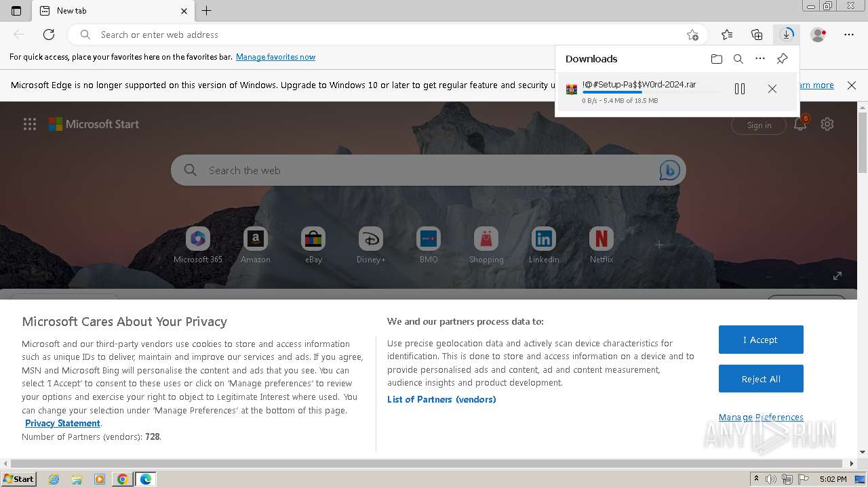The height and width of the screenshot is (488, 868).
Task: Open the notifications bell
Action: click(x=800, y=124)
